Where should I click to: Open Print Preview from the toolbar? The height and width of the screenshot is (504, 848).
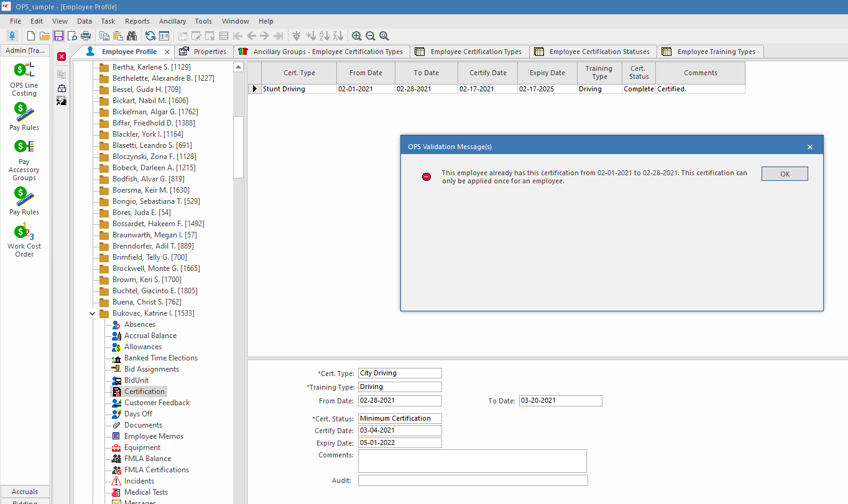click(73, 35)
